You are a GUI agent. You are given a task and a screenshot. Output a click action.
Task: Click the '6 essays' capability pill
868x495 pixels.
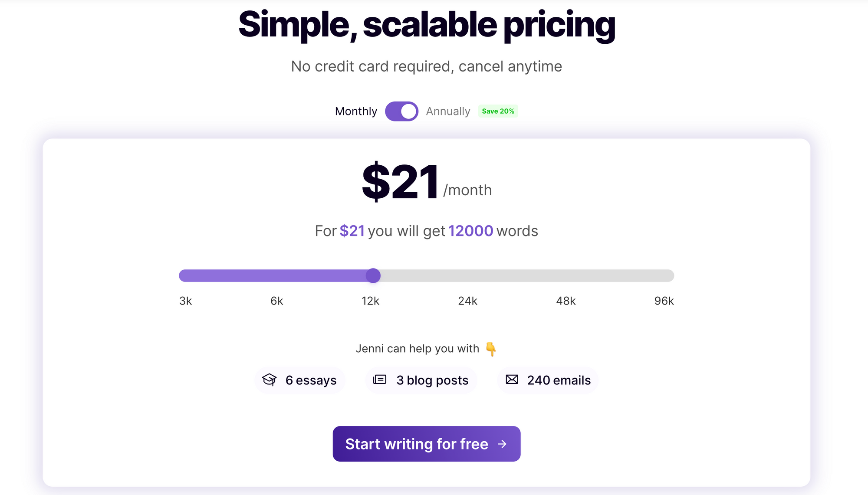(300, 380)
